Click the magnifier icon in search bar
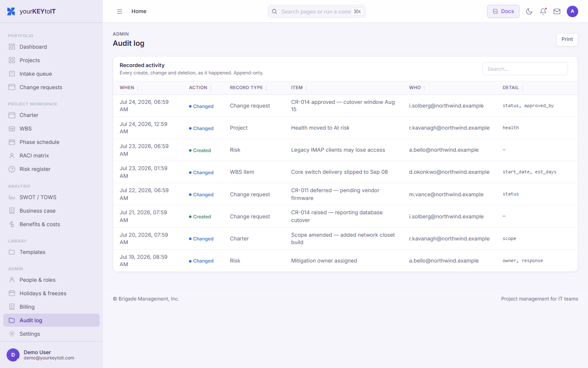Screen dimensions: 588x368 pos(275,11)
